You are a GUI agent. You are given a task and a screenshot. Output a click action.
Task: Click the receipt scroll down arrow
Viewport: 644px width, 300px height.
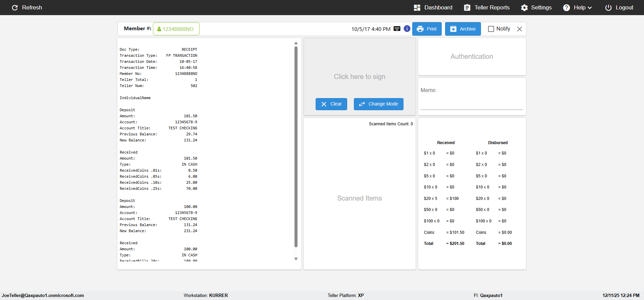click(x=296, y=259)
